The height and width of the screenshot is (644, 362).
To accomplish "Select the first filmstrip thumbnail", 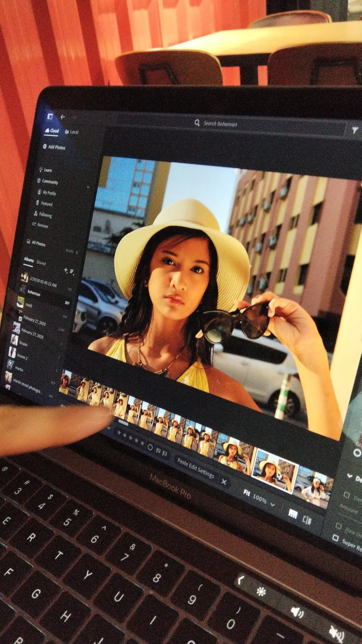I will coord(66,382).
